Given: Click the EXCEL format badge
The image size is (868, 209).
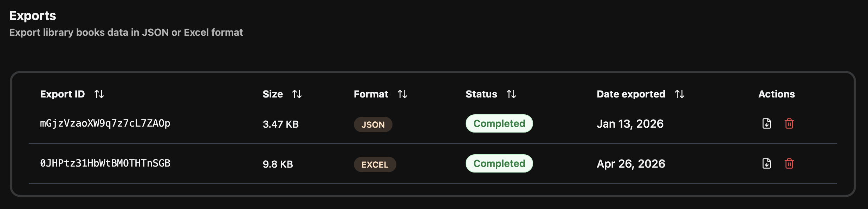Looking at the screenshot, I should point(375,164).
